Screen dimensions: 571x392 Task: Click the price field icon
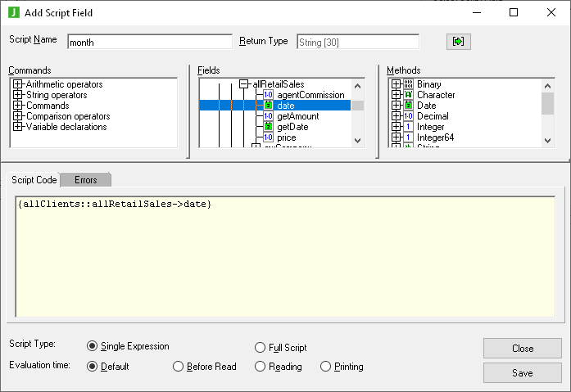(x=268, y=137)
